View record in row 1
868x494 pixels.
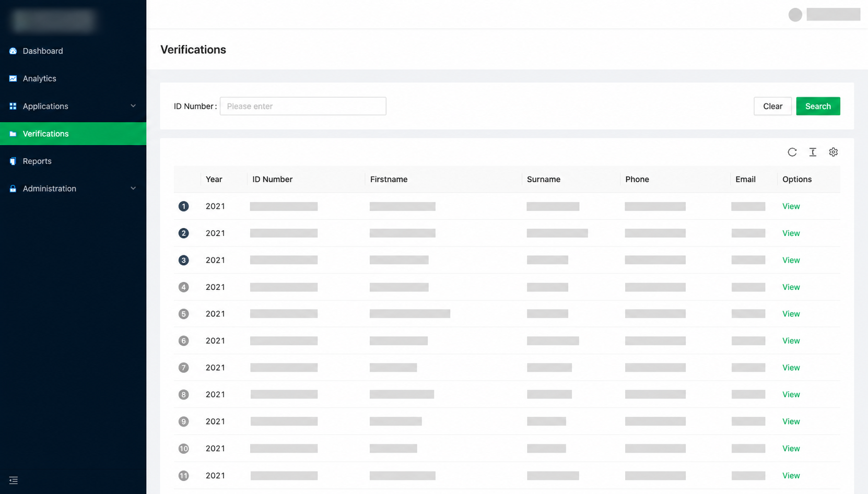791,206
